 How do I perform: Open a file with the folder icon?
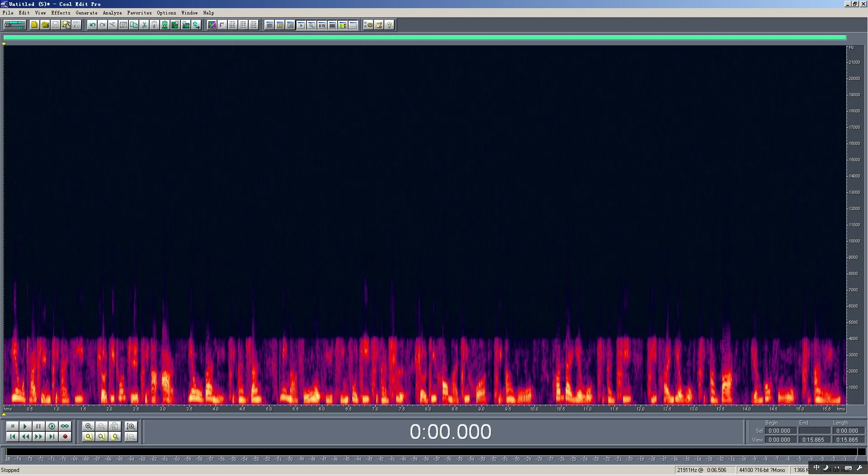coord(45,25)
